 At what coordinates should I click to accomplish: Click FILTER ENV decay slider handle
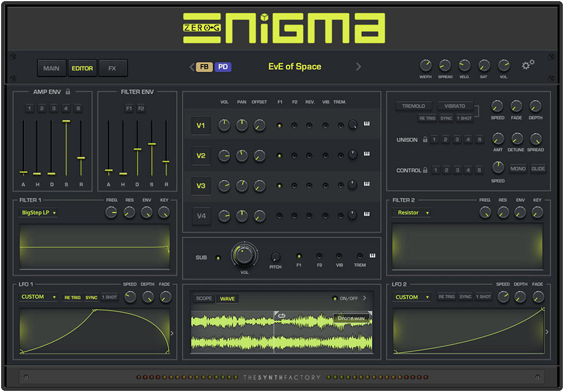click(137, 149)
